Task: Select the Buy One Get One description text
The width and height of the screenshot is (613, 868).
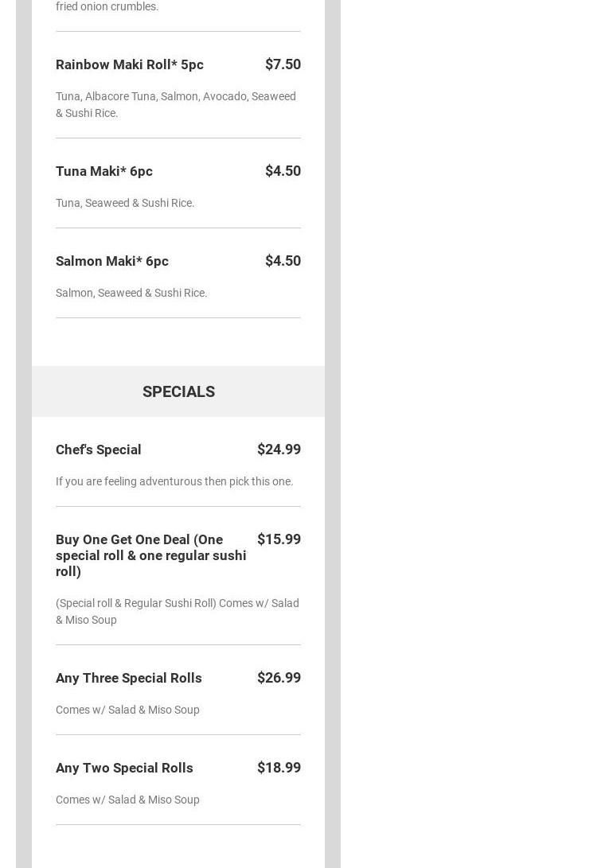Action: pyautogui.click(x=177, y=611)
